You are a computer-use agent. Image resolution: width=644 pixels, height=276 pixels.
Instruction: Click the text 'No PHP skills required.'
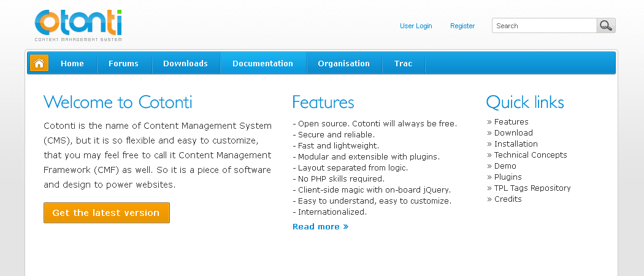pyautogui.click(x=341, y=178)
